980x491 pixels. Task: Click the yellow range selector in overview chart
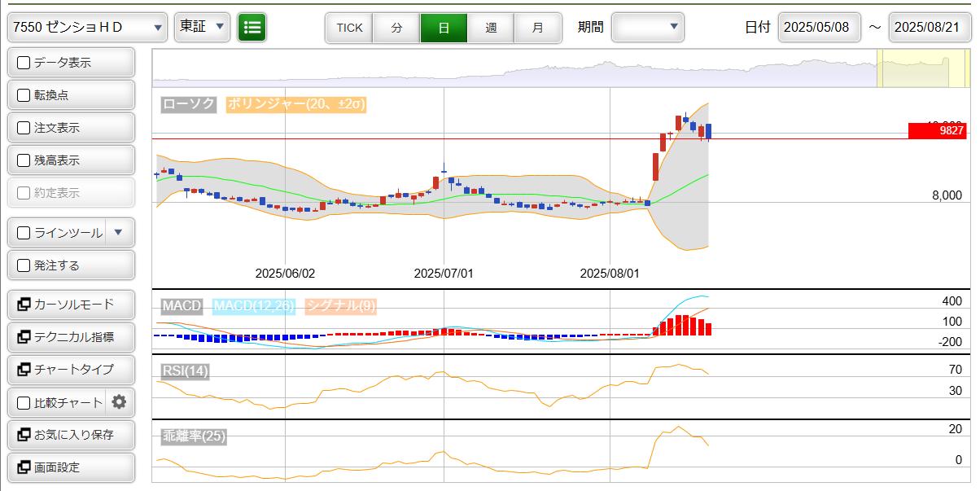click(913, 68)
